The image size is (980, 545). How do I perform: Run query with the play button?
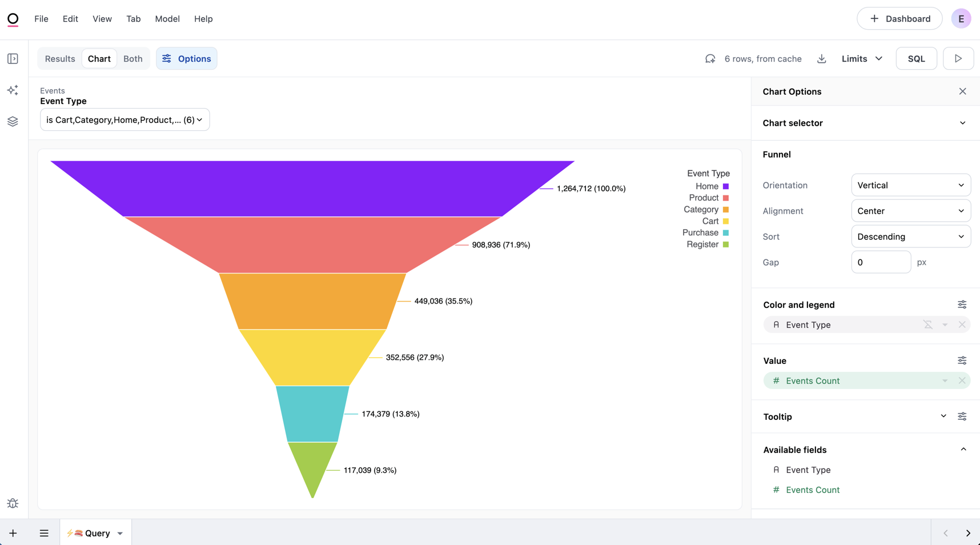coord(958,58)
